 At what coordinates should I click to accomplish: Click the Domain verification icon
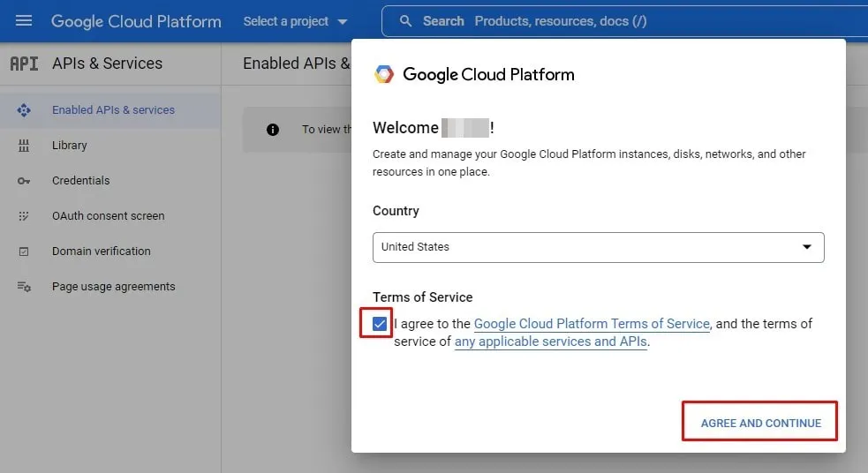point(24,252)
